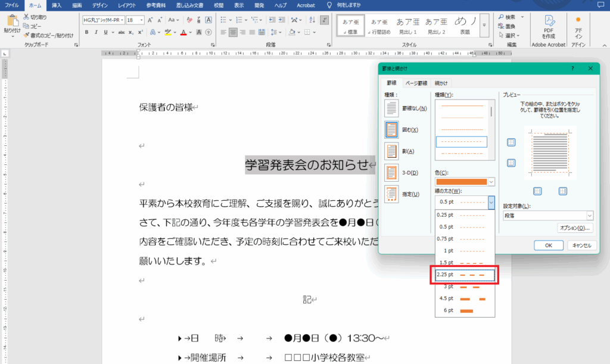Select 3-D border setting

pyautogui.click(x=391, y=173)
